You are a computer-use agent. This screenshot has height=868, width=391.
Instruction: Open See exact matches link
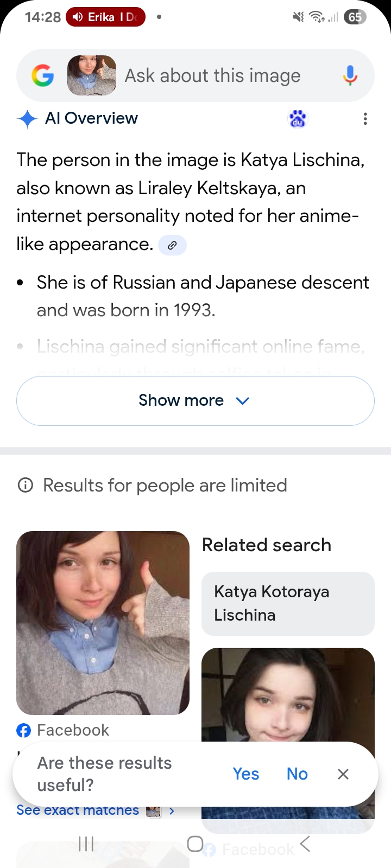click(x=78, y=810)
